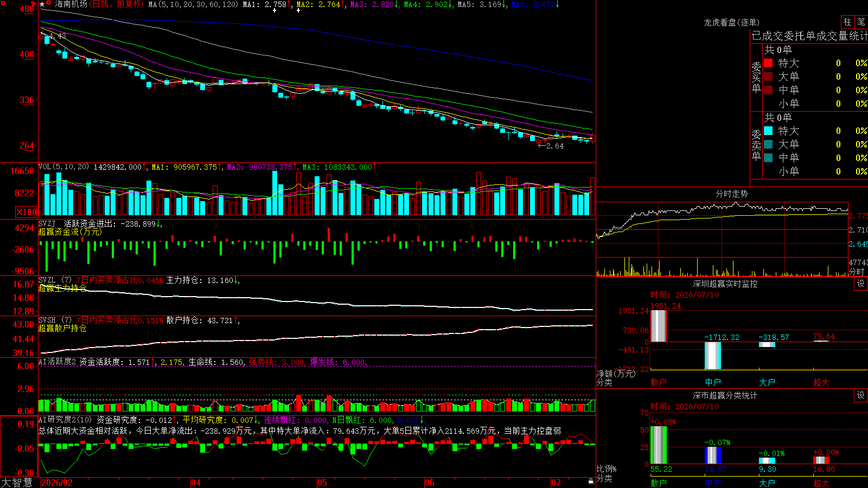This screenshot has width=868, height=488.
Task: Click the 分时走势 panel title
Action: click(x=732, y=194)
